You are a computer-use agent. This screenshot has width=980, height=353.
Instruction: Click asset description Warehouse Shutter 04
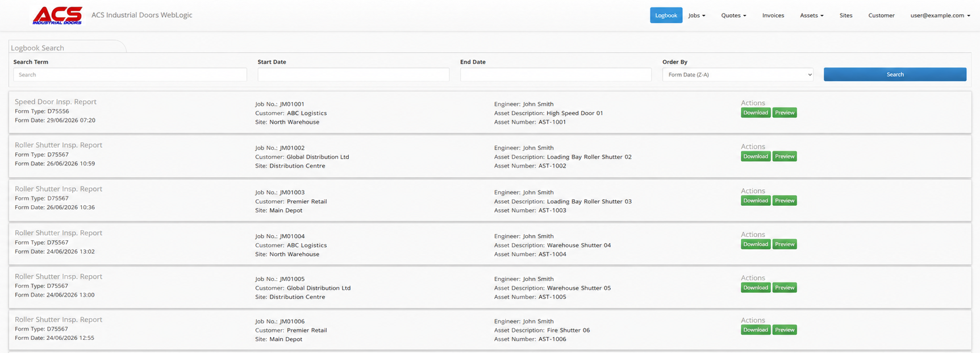579,245
